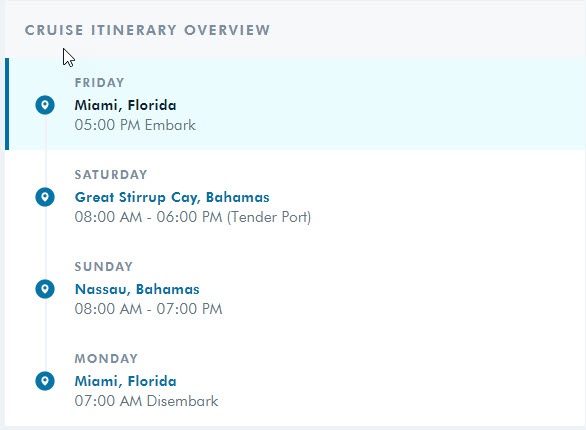
Task: Click the 08:00 AM - 07:00 PM time text
Action: tap(148, 309)
